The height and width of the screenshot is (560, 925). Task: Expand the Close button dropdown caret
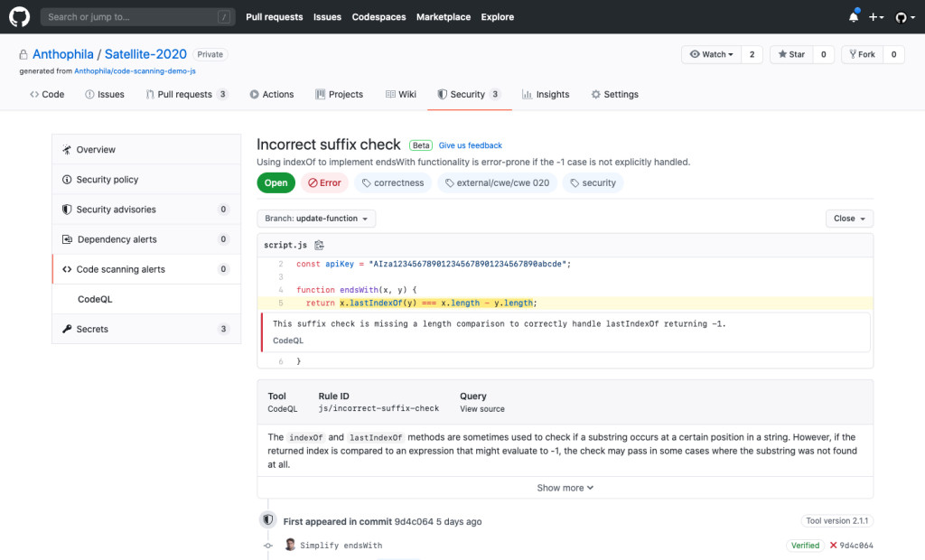pos(862,218)
